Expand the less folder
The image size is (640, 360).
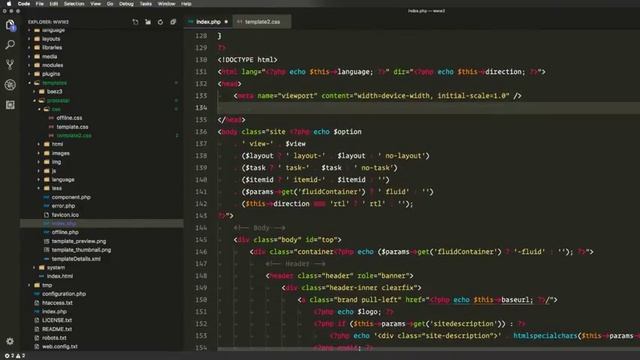coord(57,188)
